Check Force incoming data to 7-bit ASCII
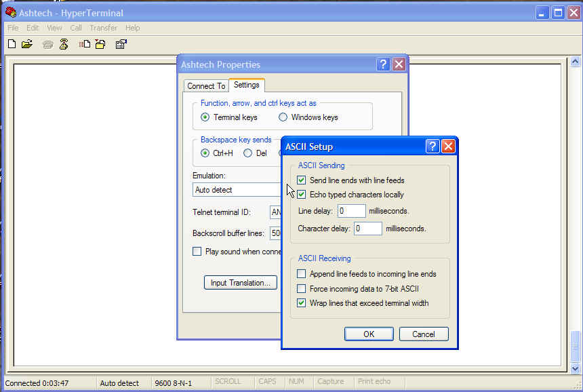The image size is (583, 392). point(302,289)
